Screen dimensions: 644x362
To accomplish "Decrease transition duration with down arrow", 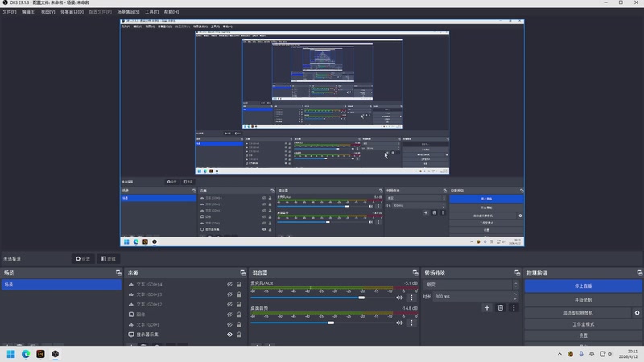I will [x=515, y=298].
